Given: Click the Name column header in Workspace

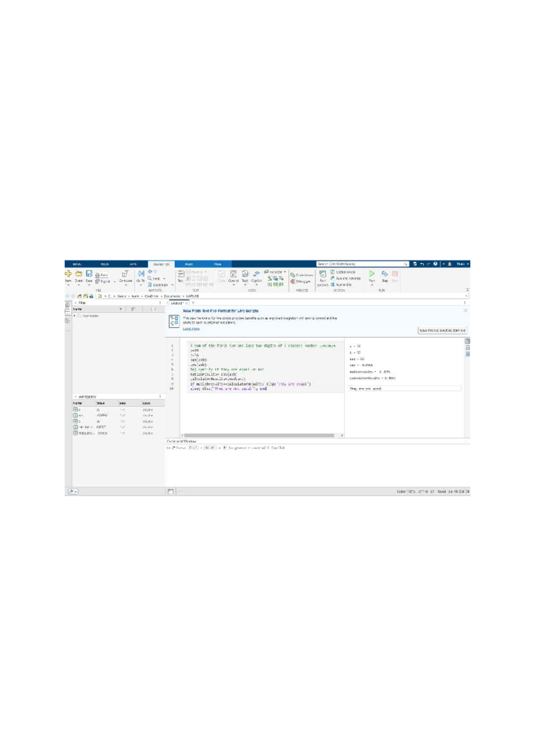Looking at the screenshot, I should pos(78,403).
